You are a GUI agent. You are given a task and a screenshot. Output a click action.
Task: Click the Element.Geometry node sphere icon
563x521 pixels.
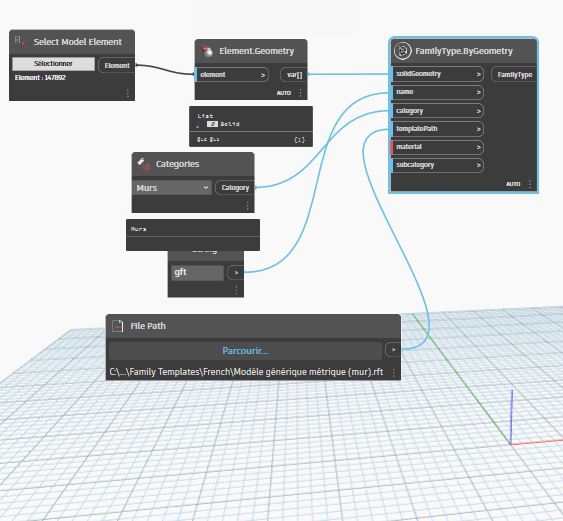pyautogui.click(x=206, y=51)
